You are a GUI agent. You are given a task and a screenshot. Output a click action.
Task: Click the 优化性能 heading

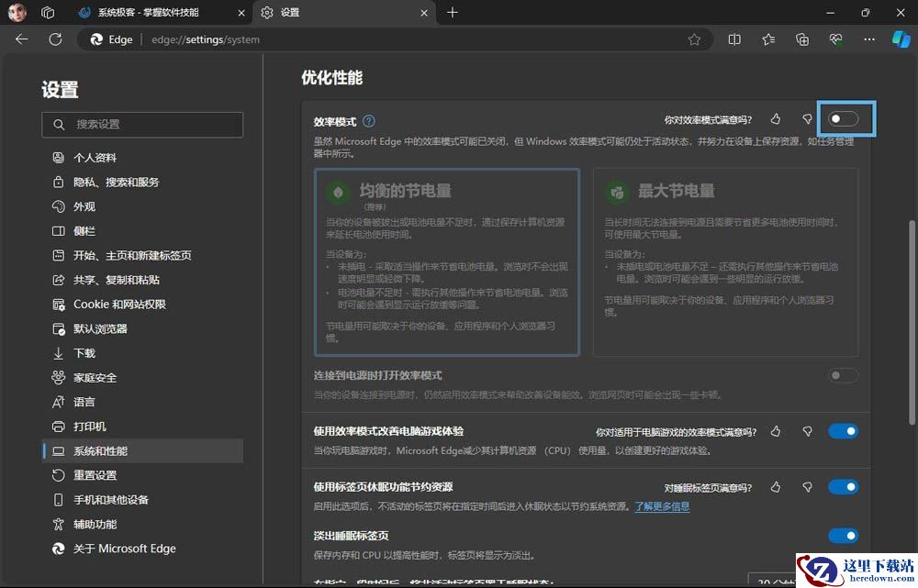pos(332,78)
